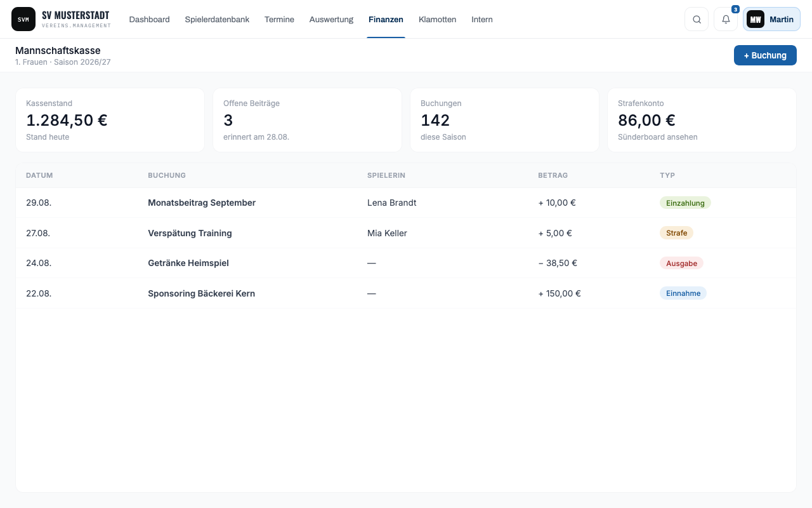Select the Finanzen tab

386,20
